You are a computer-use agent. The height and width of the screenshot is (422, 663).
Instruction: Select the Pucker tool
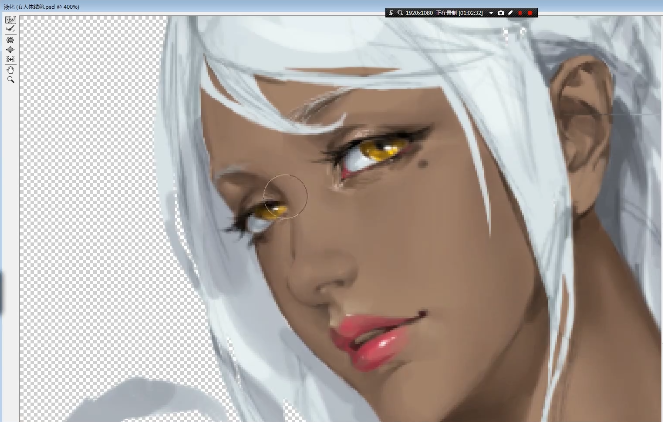pos(11,40)
